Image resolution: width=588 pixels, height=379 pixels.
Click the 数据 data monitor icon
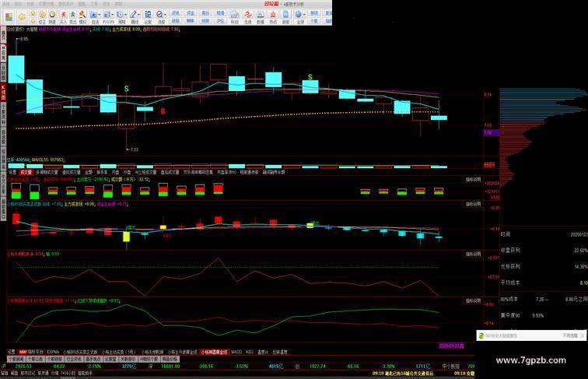261,17
